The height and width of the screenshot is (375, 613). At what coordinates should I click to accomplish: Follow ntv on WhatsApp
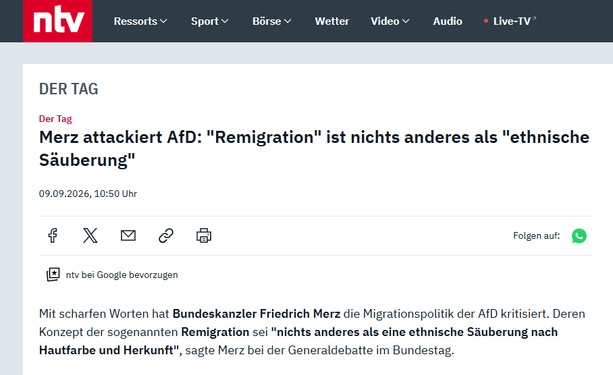[x=579, y=236]
